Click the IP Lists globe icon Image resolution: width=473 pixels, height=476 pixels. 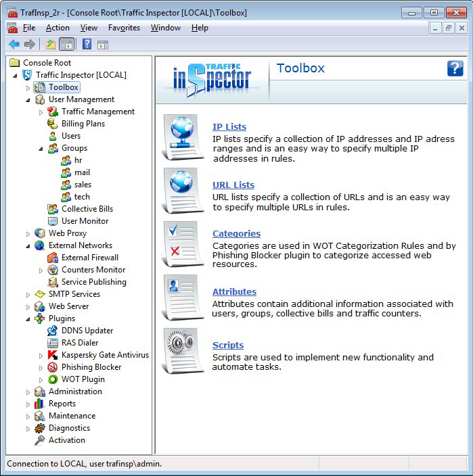point(183,137)
